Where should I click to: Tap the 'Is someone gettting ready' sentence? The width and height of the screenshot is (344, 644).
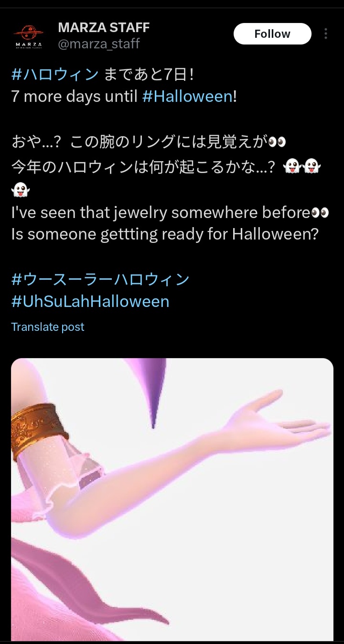click(165, 235)
